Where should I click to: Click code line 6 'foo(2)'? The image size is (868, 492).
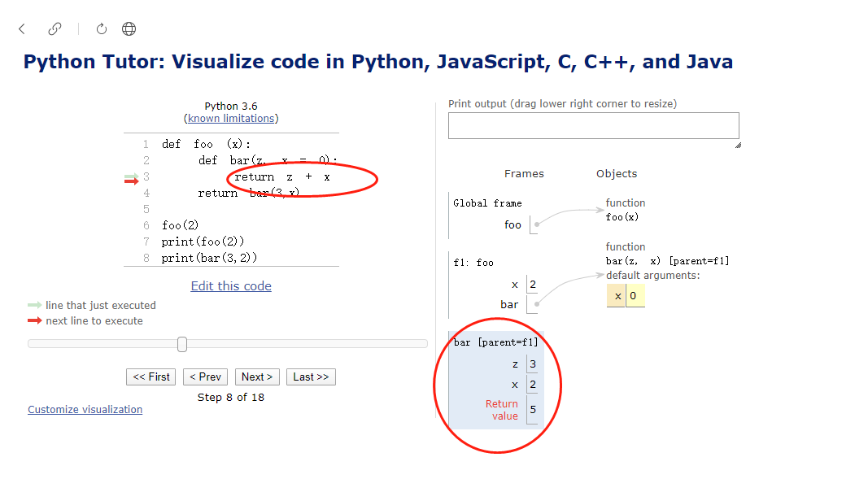(x=180, y=225)
